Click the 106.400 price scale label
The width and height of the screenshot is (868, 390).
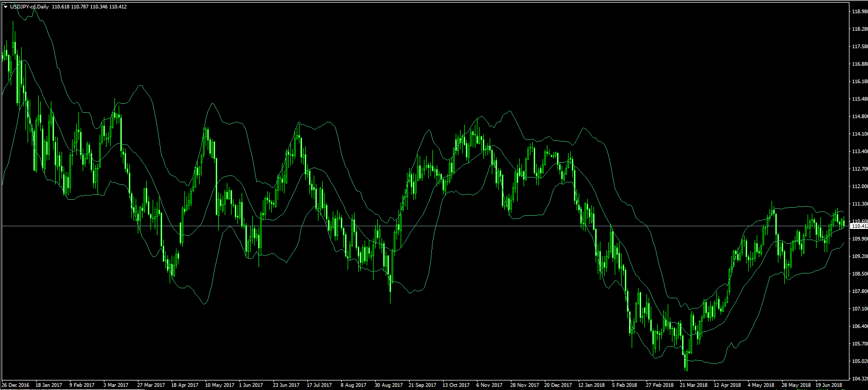tap(859, 326)
